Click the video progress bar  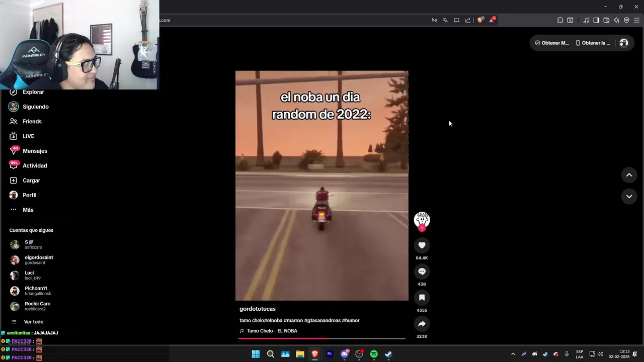[x=322, y=338]
